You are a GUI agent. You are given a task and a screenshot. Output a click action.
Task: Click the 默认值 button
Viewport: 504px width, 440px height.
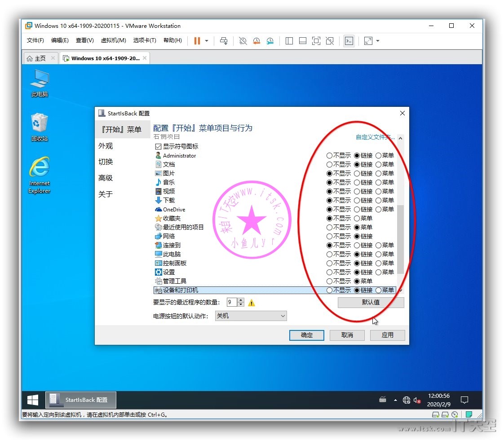click(371, 303)
